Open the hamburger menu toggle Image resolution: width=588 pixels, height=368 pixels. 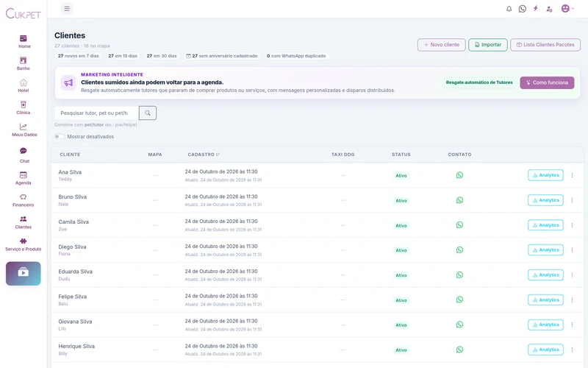(x=67, y=9)
